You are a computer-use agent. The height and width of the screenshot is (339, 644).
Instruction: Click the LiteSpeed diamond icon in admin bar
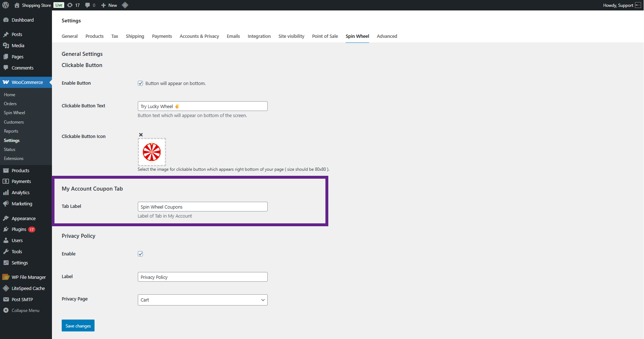point(125,5)
